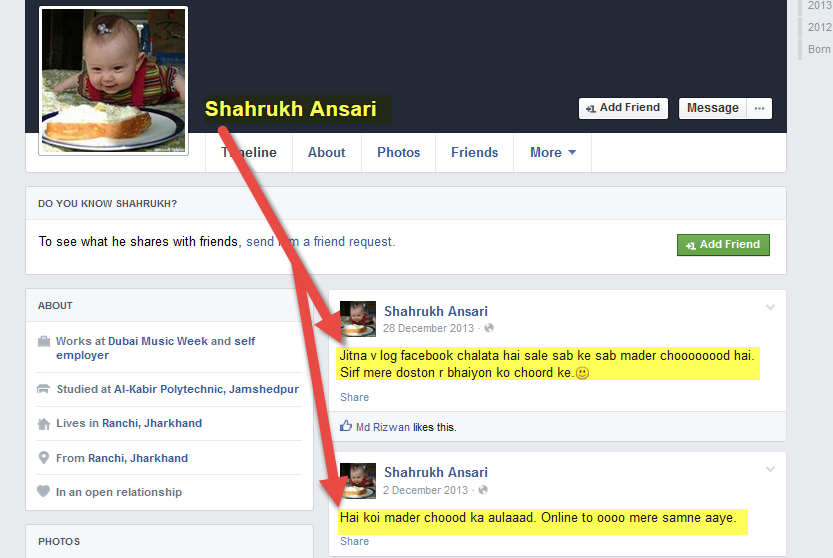Screen dimensions: 833x558
Task: Click the globe privacy icon on 28 December post
Action: click(489, 328)
